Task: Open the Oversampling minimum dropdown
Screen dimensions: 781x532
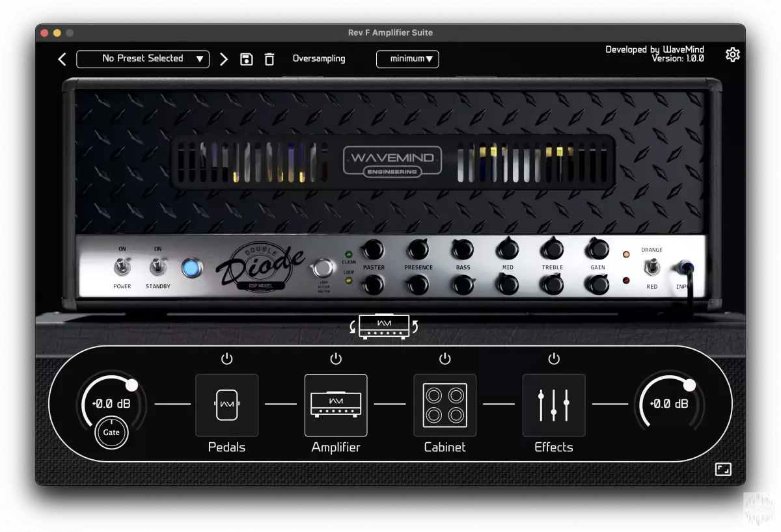Action: 407,59
